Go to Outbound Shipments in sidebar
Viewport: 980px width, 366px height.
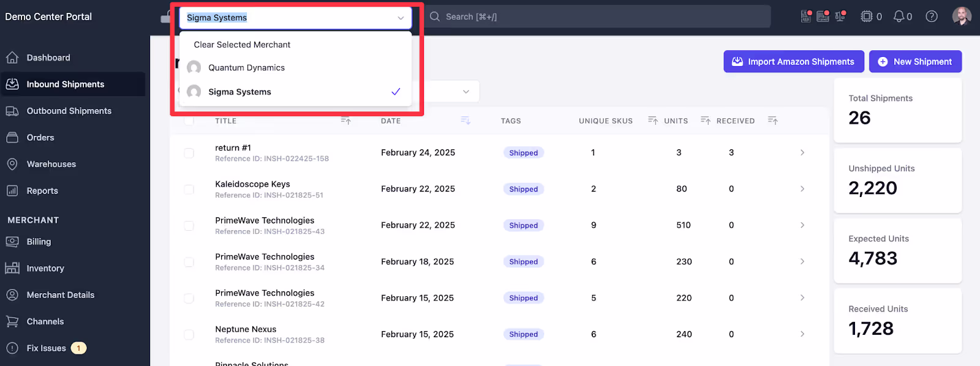click(x=69, y=111)
